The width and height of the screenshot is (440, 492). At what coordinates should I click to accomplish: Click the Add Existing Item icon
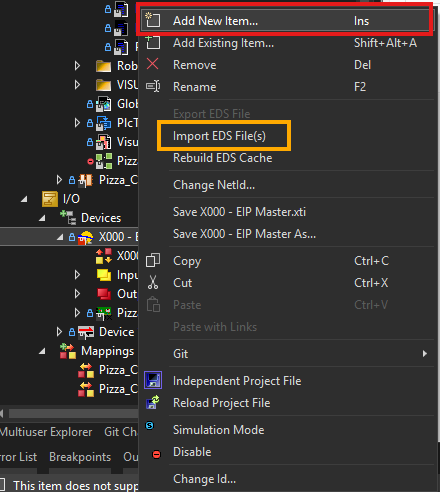[x=153, y=43]
